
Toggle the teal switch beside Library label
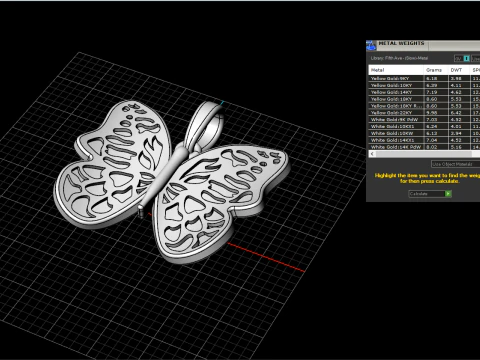click(467, 58)
